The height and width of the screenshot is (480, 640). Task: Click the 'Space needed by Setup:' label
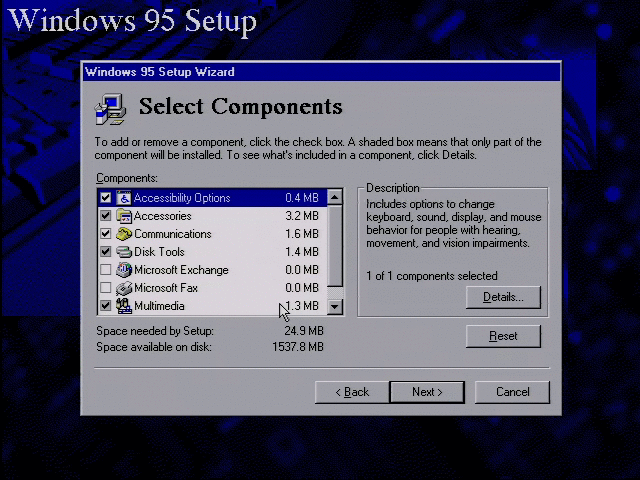pos(155,331)
